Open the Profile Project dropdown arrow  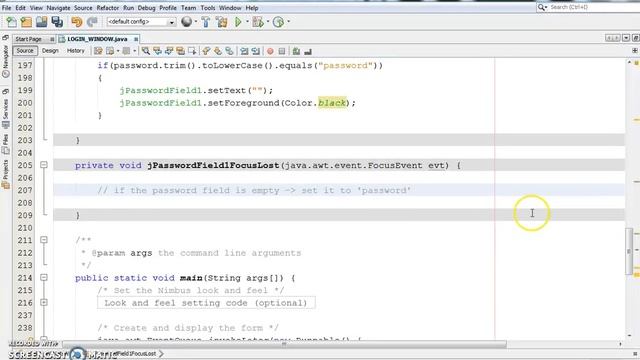tap(288, 22)
